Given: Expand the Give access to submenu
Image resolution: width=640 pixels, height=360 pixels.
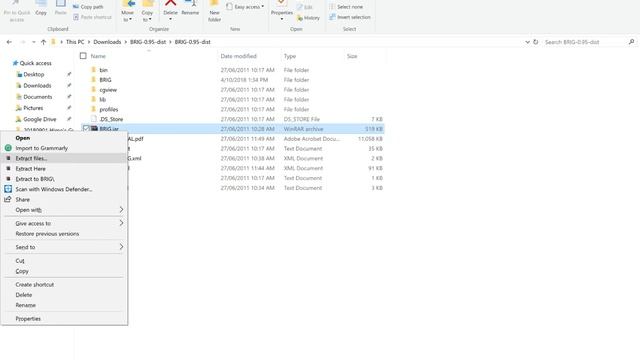Looking at the screenshot, I should click(64, 223).
